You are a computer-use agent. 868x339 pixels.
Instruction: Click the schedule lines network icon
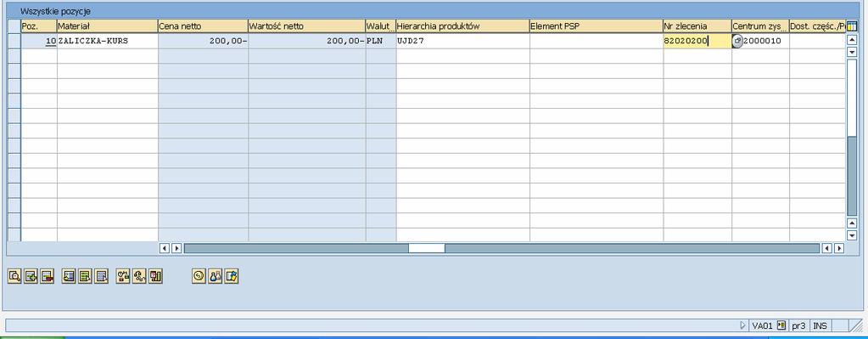pos(139,276)
